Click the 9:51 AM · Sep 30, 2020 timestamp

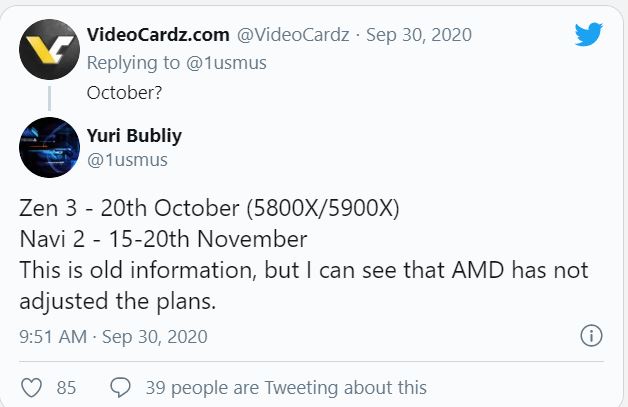(113, 336)
